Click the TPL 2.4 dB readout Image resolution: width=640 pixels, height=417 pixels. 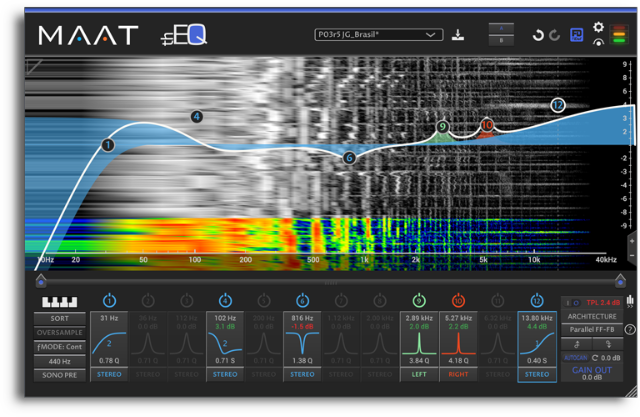coord(603,303)
